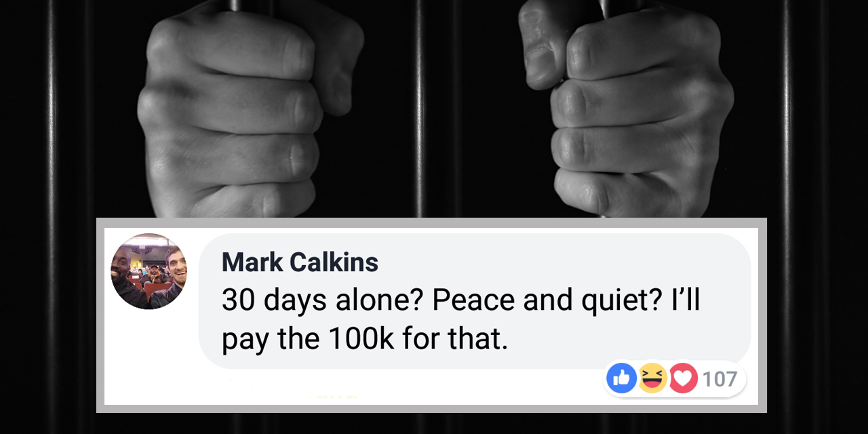The height and width of the screenshot is (434, 868).
Task: Click the light gray border of comment card
Action: pyautogui.click(x=431, y=409)
